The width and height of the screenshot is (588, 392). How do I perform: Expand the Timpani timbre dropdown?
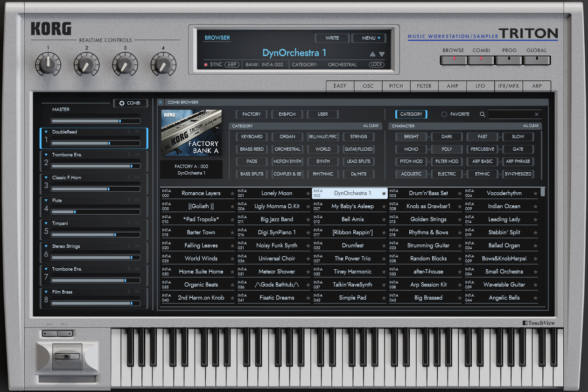(x=46, y=224)
